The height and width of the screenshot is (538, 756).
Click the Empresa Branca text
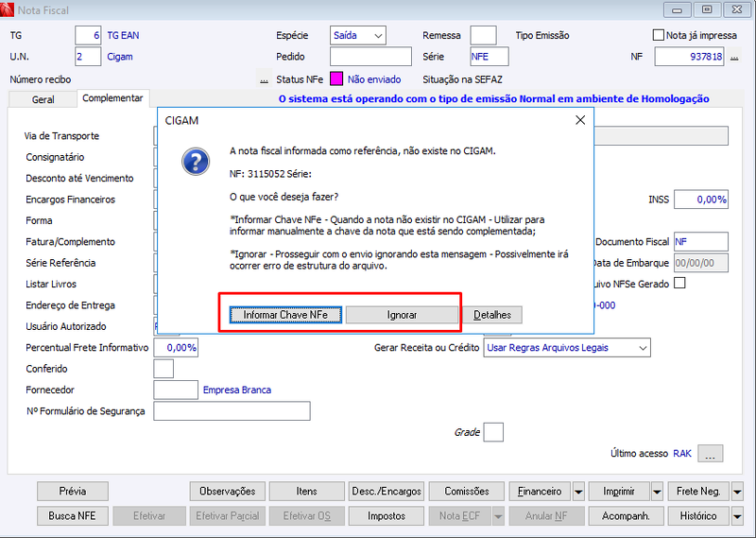pyautogui.click(x=237, y=390)
